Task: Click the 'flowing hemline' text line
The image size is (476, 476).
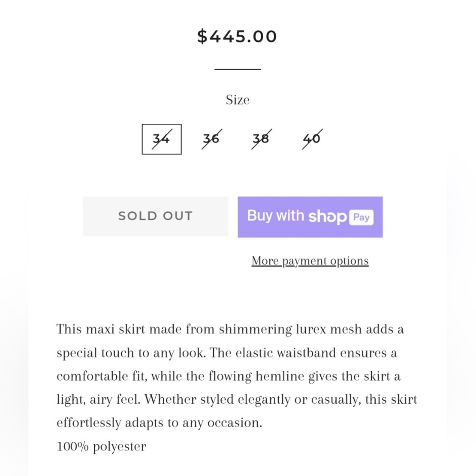Action: click(228, 377)
